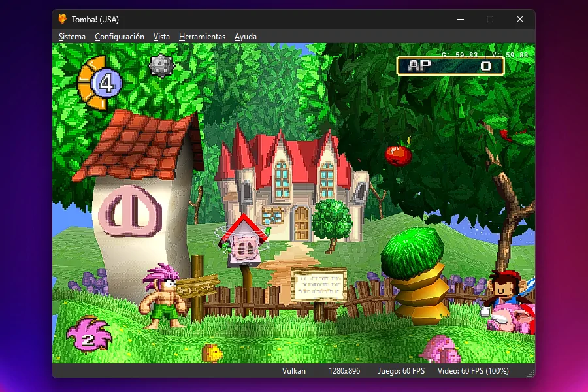Open the Vista menu
588x392 pixels.
coord(161,37)
